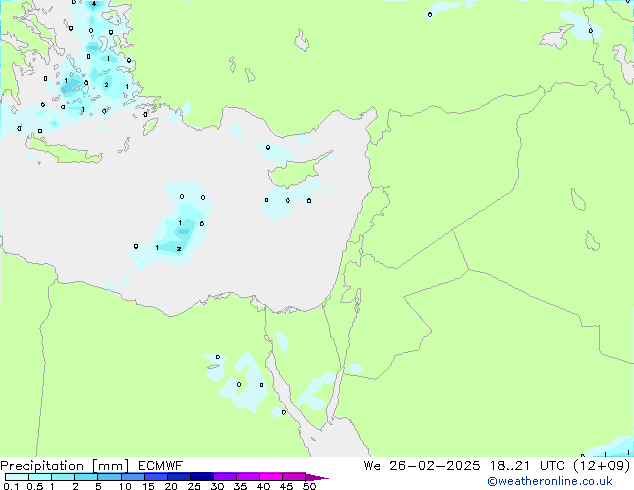Click legend tick label "40"
Image resolution: width=634 pixels, height=490 pixels.
[263, 486]
